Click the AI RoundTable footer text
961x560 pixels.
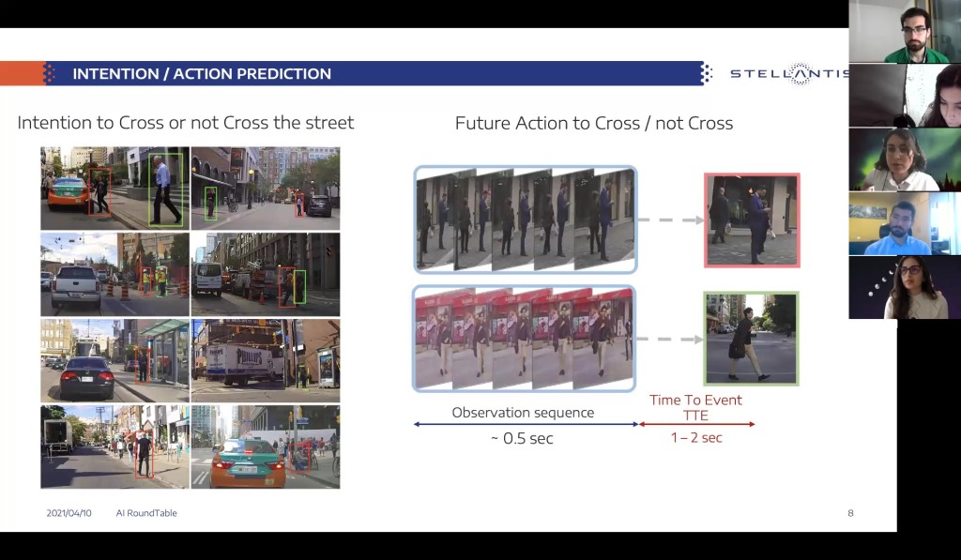(x=146, y=513)
